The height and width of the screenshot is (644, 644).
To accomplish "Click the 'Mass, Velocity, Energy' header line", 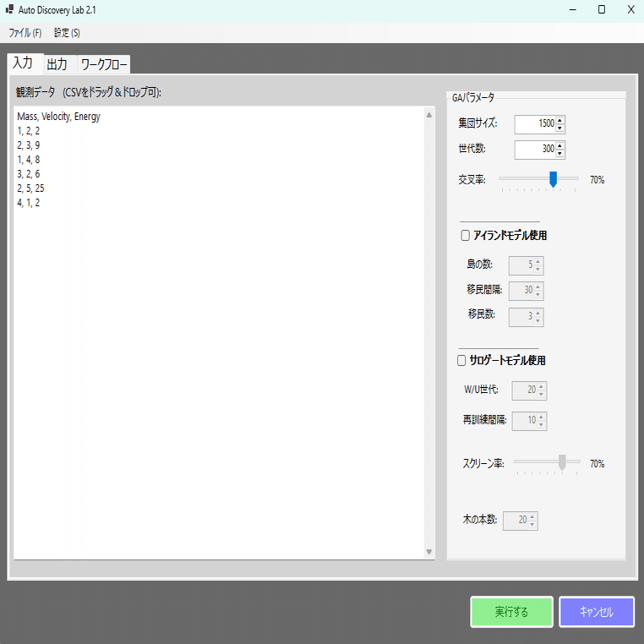I will pos(58,117).
